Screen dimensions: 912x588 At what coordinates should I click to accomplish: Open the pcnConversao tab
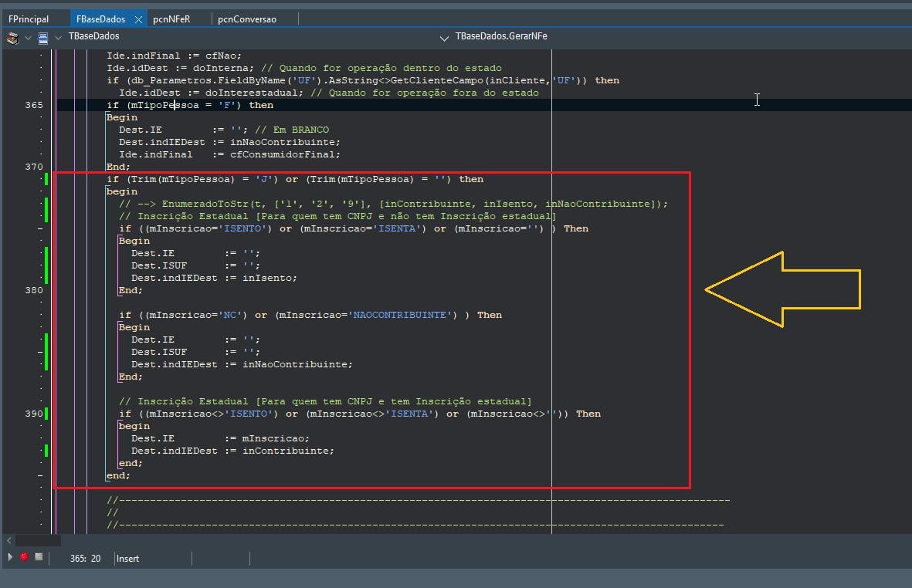point(247,19)
